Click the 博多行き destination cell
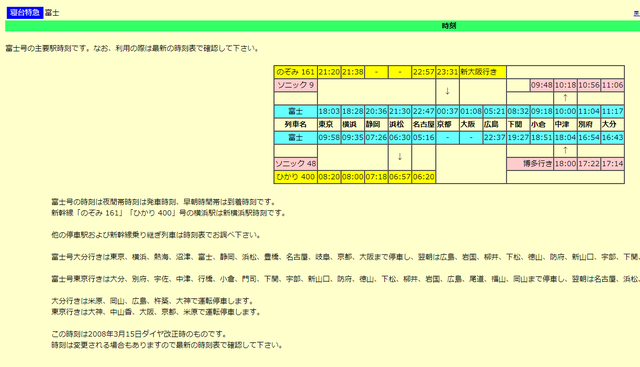Viewport: 640px width, 367px height. pos(530,164)
